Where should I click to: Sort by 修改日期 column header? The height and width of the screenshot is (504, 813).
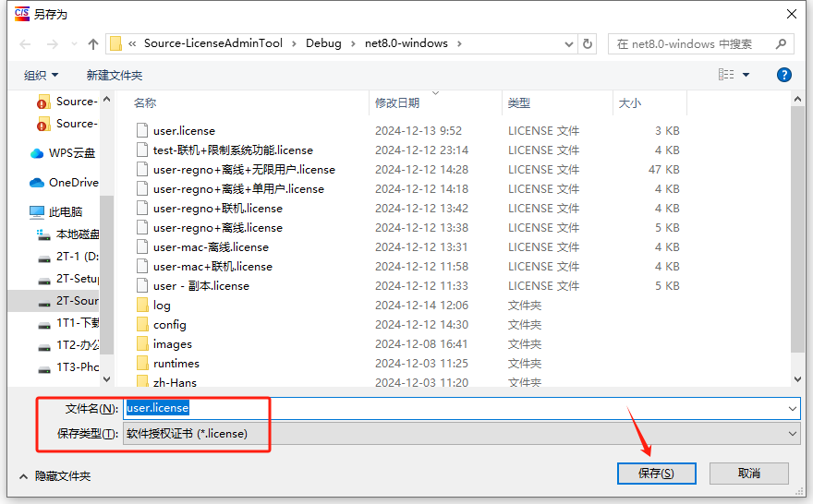click(x=397, y=103)
